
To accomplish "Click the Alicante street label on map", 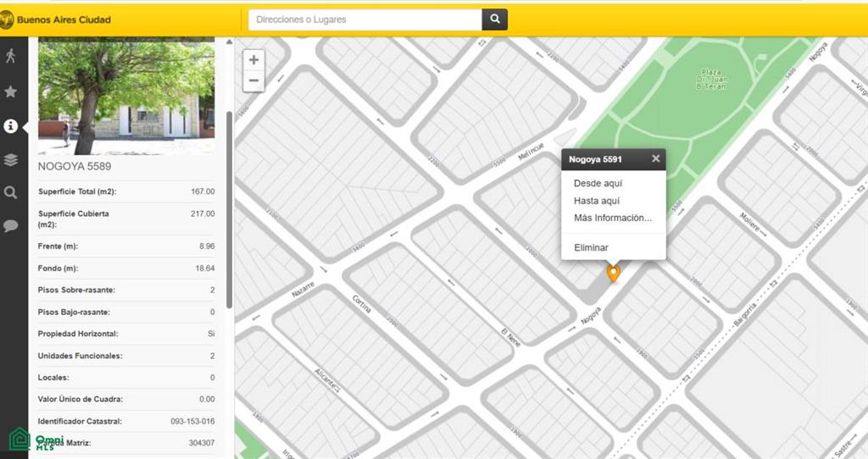I will point(326,380).
